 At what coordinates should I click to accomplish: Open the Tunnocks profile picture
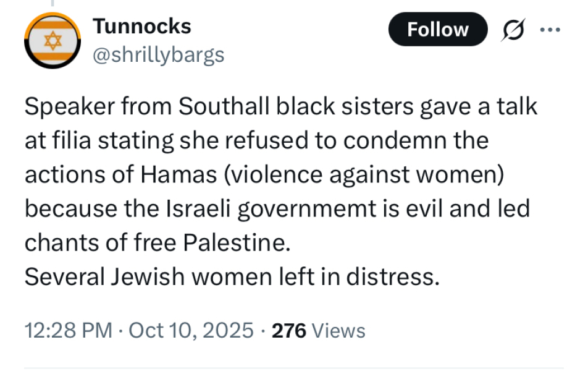coord(53,41)
